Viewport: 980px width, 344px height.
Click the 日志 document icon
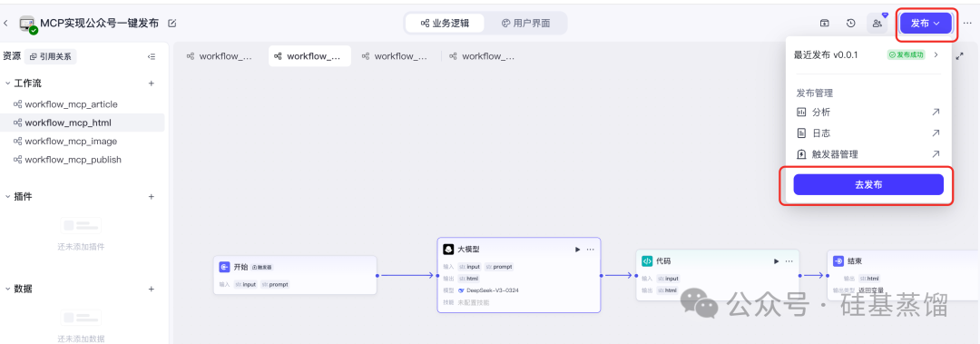tap(801, 133)
